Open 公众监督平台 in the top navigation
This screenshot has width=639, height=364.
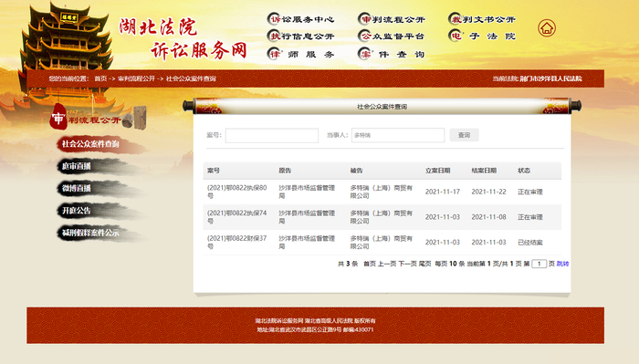coord(392,36)
